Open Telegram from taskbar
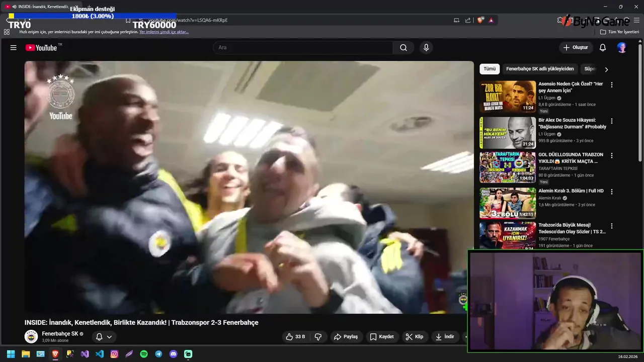The width and height of the screenshot is (644, 362). pyautogui.click(x=158, y=354)
